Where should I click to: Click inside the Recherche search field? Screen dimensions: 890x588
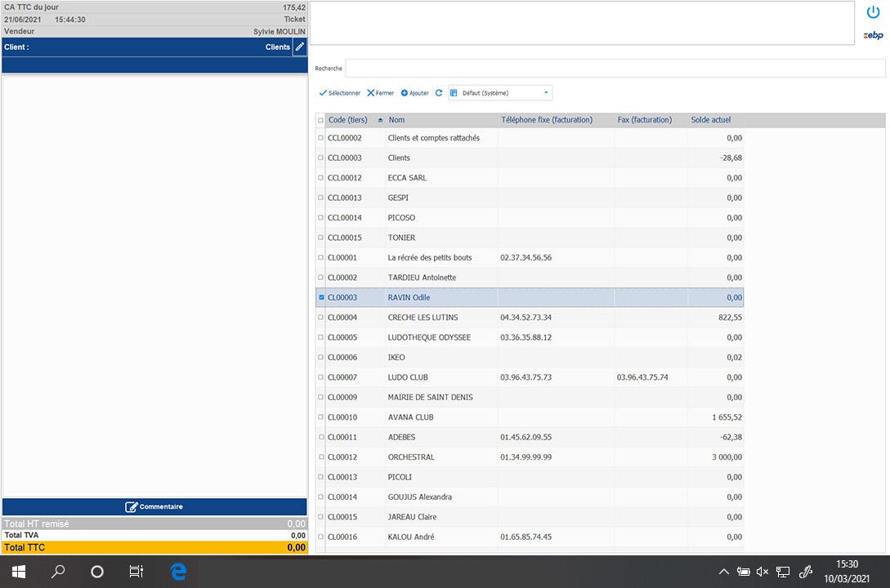pos(572,68)
